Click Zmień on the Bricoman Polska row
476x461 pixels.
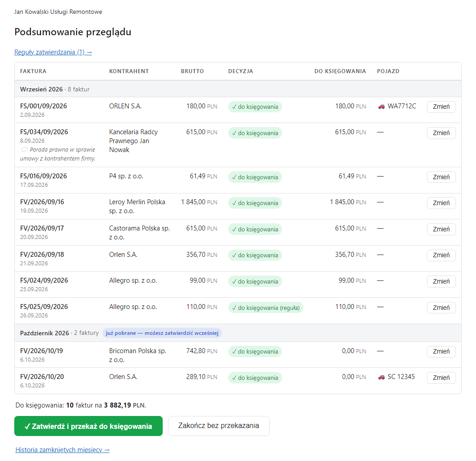[441, 352]
